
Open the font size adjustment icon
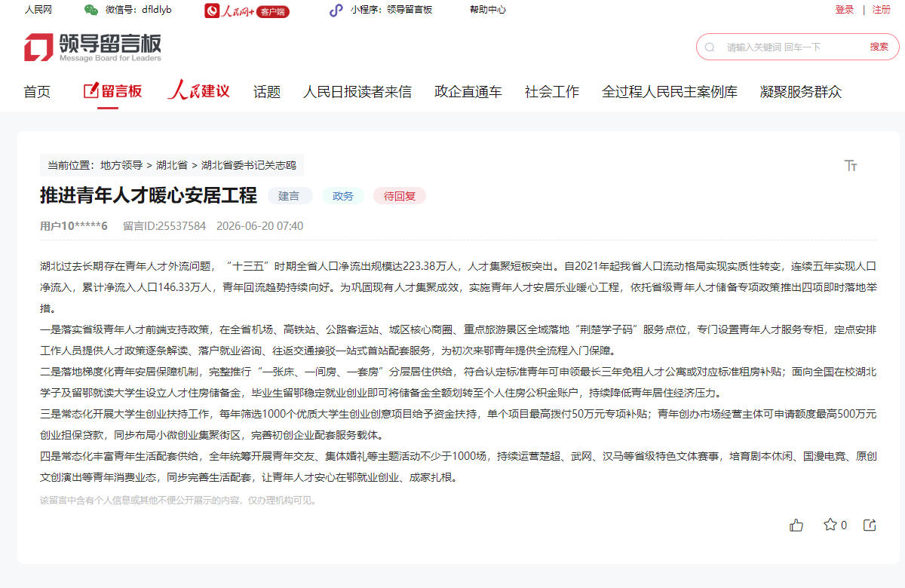[851, 166]
